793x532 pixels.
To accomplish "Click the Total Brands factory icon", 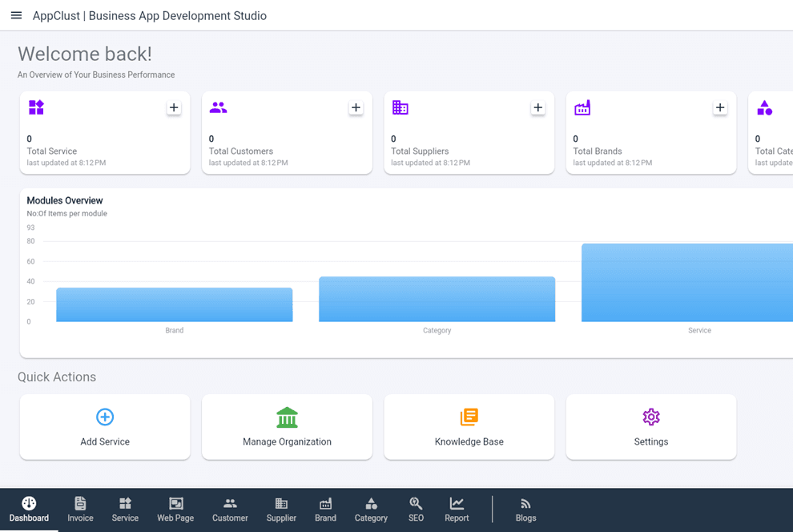I will 582,107.
